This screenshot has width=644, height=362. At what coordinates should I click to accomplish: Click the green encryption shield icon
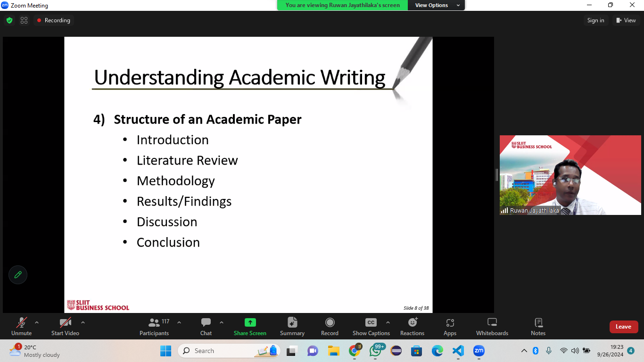(x=9, y=20)
